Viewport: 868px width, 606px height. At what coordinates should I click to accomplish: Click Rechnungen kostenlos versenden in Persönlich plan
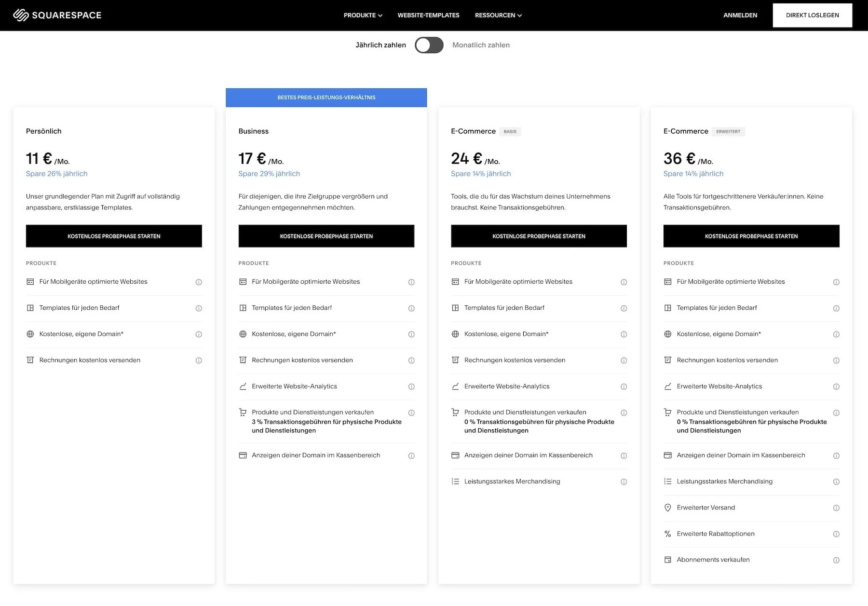pyautogui.click(x=90, y=360)
